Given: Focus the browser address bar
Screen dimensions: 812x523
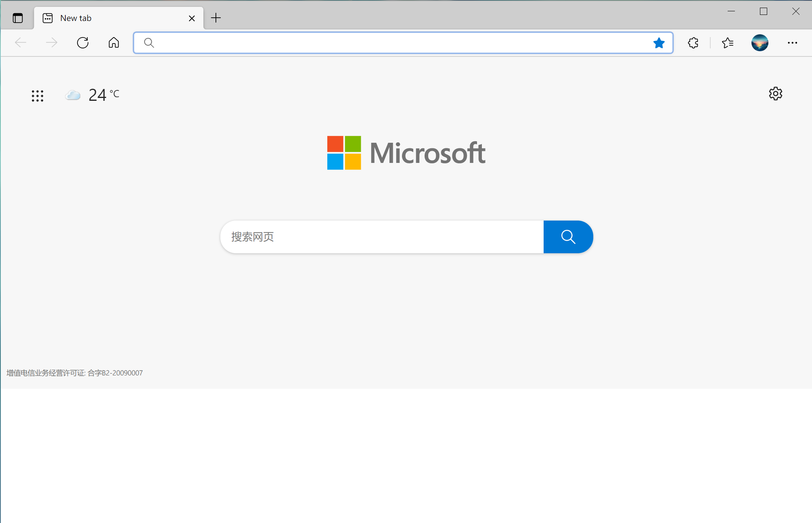Looking at the screenshot, I should click(x=403, y=43).
